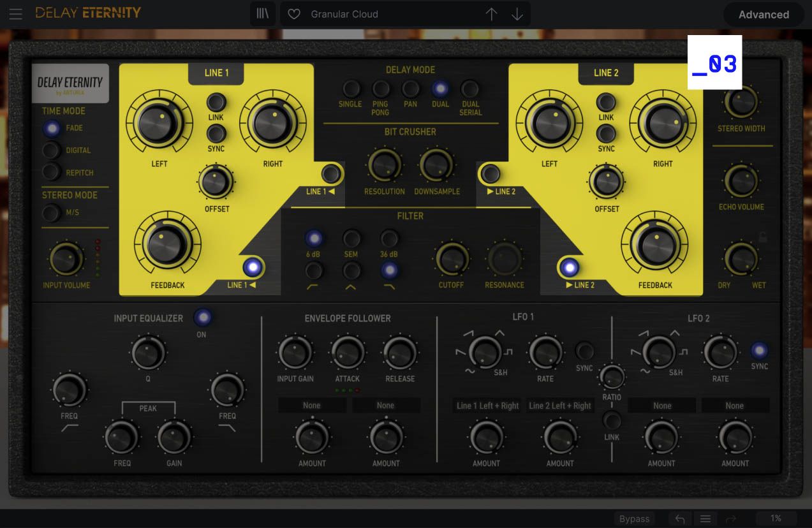Click the 1% CPU meter
This screenshot has height=528, width=812.
(776, 518)
